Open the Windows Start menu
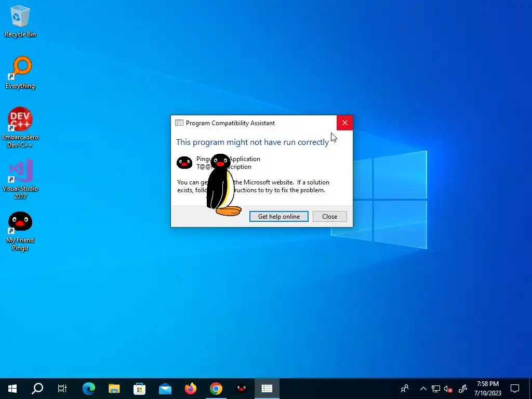The height and width of the screenshot is (399, 532). coord(12,389)
